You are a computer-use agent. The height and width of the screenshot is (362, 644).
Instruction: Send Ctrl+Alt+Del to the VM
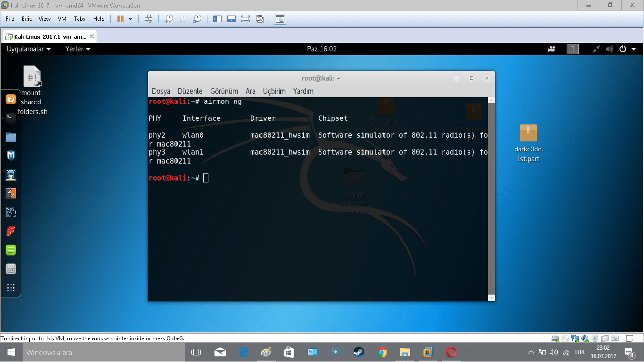click(x=149, y=19)
